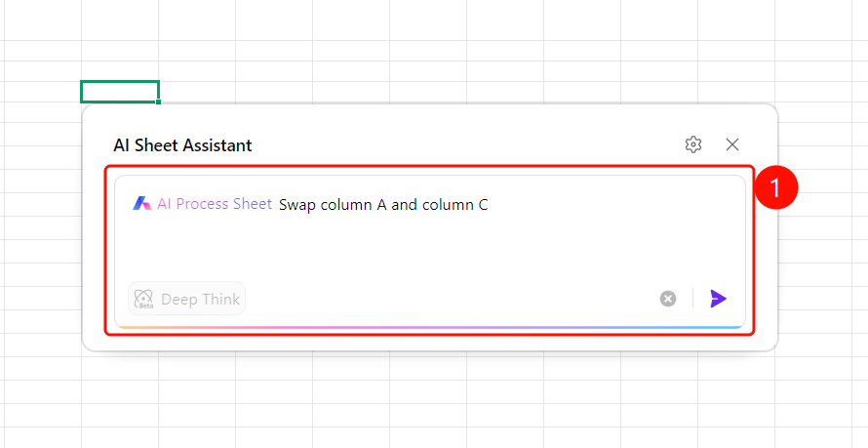Send the prompt with the purple arrow

[x=718, y=299]
